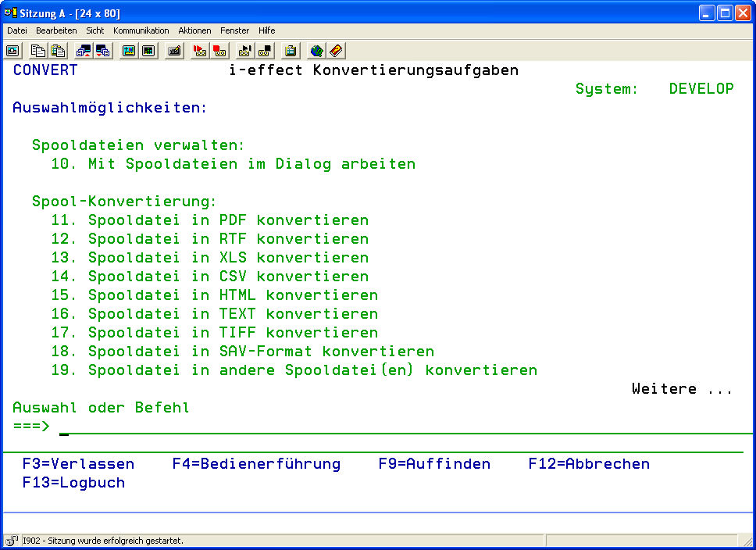
Task: Click the 'Spool-Konvertierung:' heading
Action: pos(124,202)
